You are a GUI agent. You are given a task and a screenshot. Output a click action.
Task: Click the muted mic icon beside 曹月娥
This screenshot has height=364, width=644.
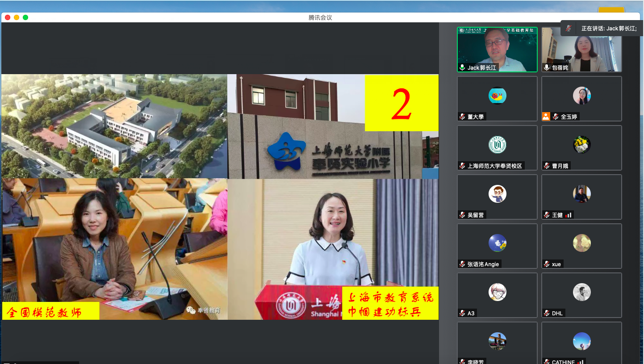[547, 166]
